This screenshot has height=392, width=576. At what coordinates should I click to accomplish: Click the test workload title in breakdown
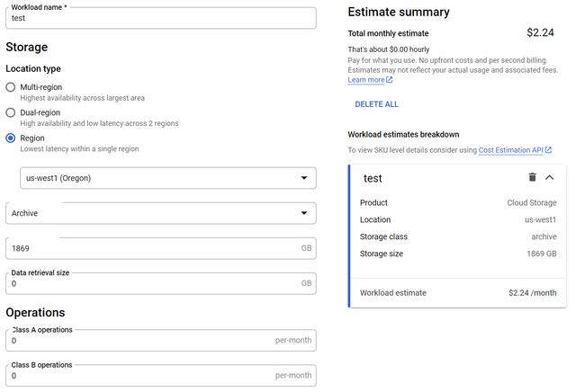click(373, 178)
